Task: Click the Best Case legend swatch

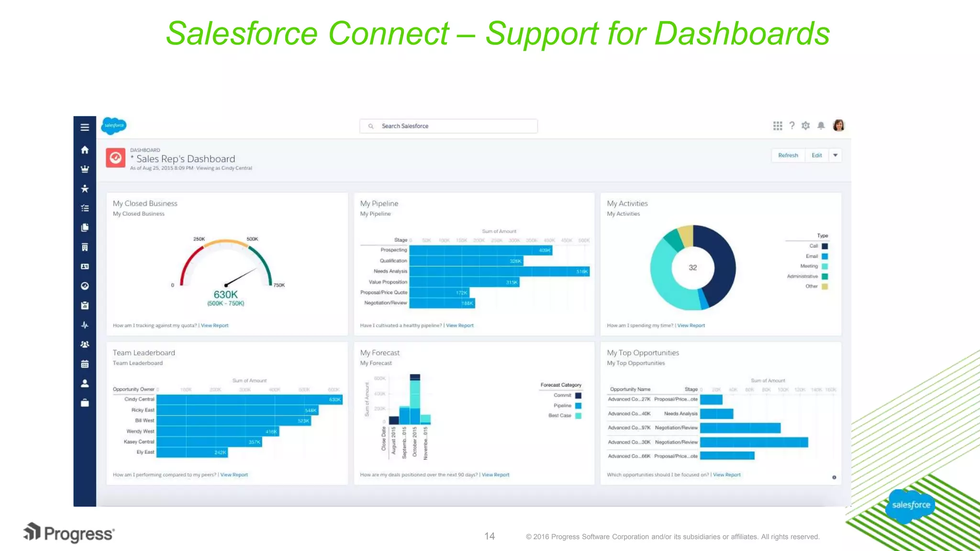Action: 578,416
